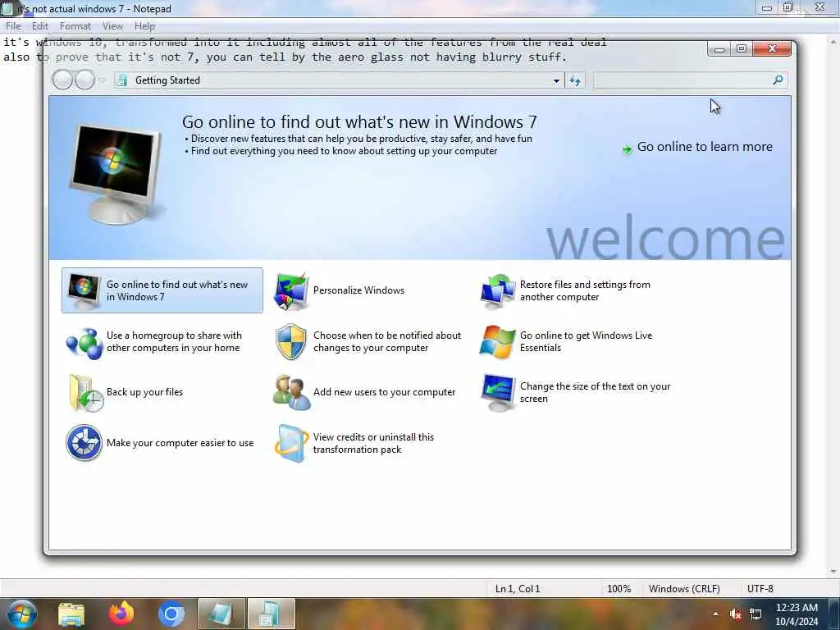Image resolution: width=840 pixels, height=630 pixels.
Task: Switch to Getting Started taskbar button
Action: click(271, 614)
